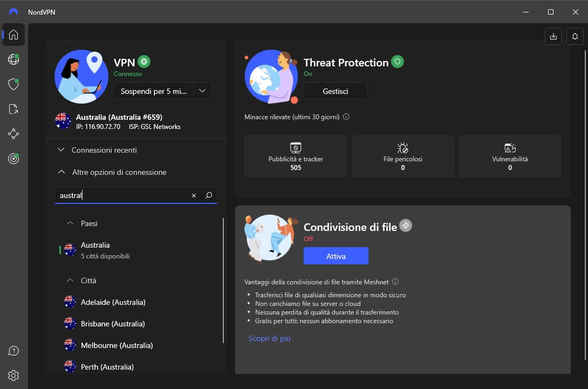Click the VPN illustration thumbnail
This screenshot has width=588, height=389.
[81, 77]
